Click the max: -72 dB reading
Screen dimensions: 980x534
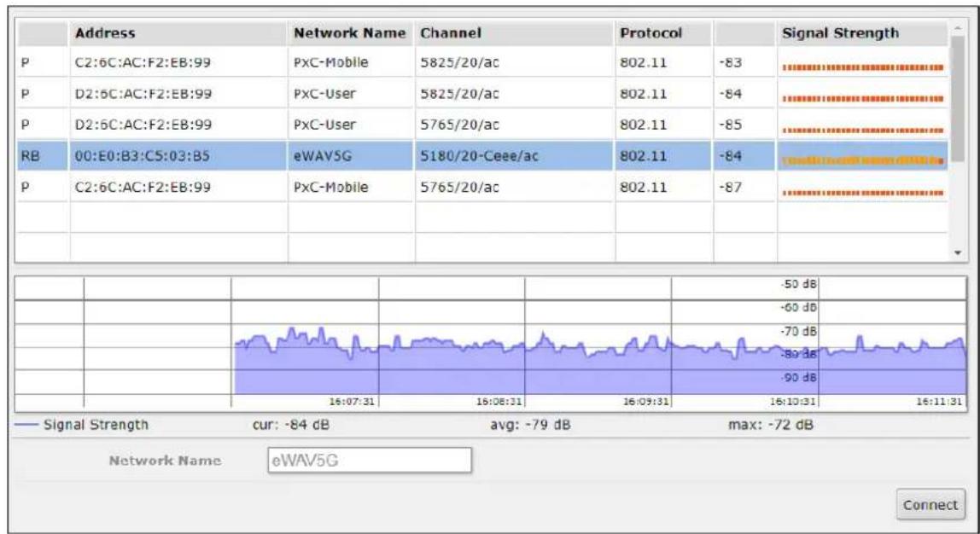pos(771,426)
